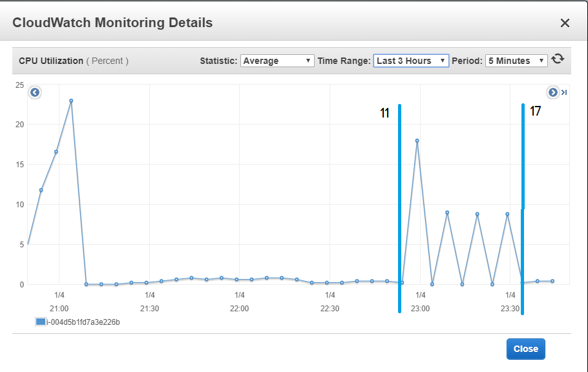This screenshot has width=588, height=372.
Task: Jump to the most recent data point
Action: (563, 92)
